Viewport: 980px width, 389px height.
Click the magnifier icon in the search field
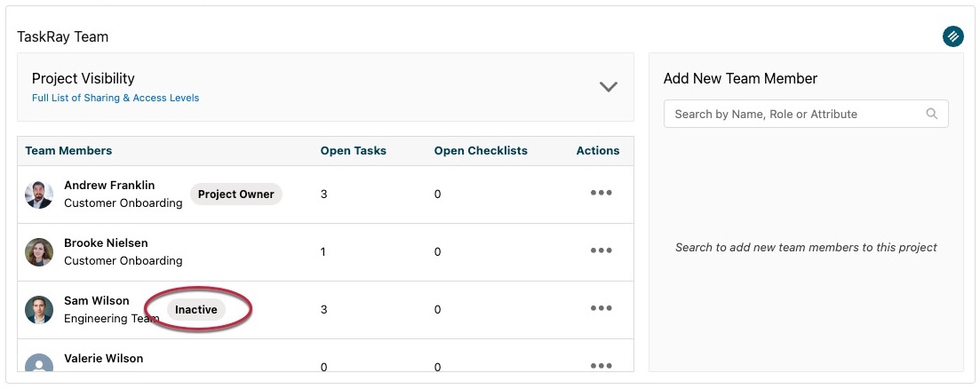click(931, 114)
